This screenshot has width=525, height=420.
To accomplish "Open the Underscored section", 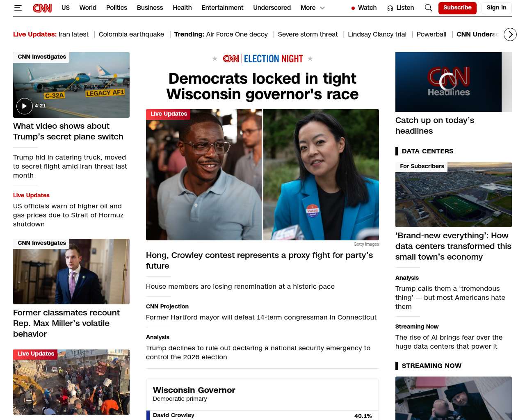I will click(272, 8).
